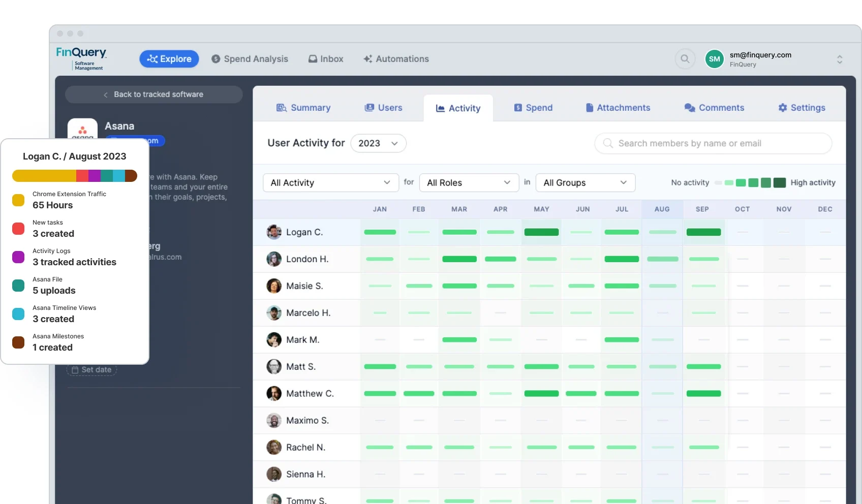Select the Logan C. name
Image resolution: width=862 pixels, height=504 pixels.
(304, 232)
